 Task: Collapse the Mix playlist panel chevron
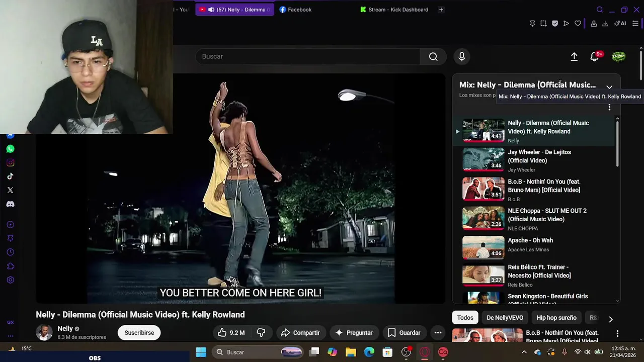[x=609, y=86]
